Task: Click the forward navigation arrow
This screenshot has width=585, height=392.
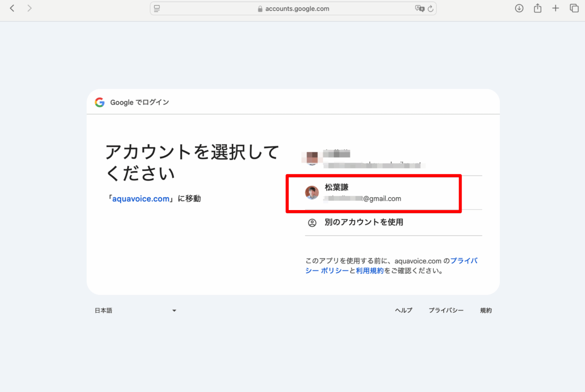Action: (x=29, y=8)
